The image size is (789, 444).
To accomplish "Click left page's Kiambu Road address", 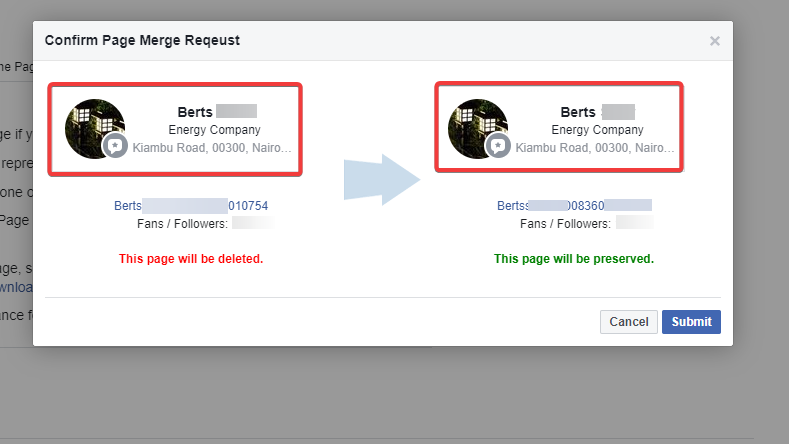I will click(x=212, y=148).
